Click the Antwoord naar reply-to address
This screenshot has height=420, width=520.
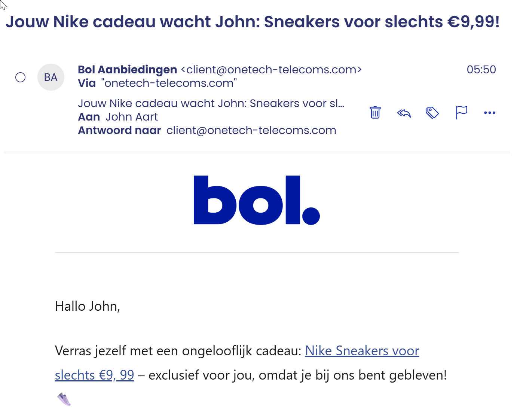251,130
